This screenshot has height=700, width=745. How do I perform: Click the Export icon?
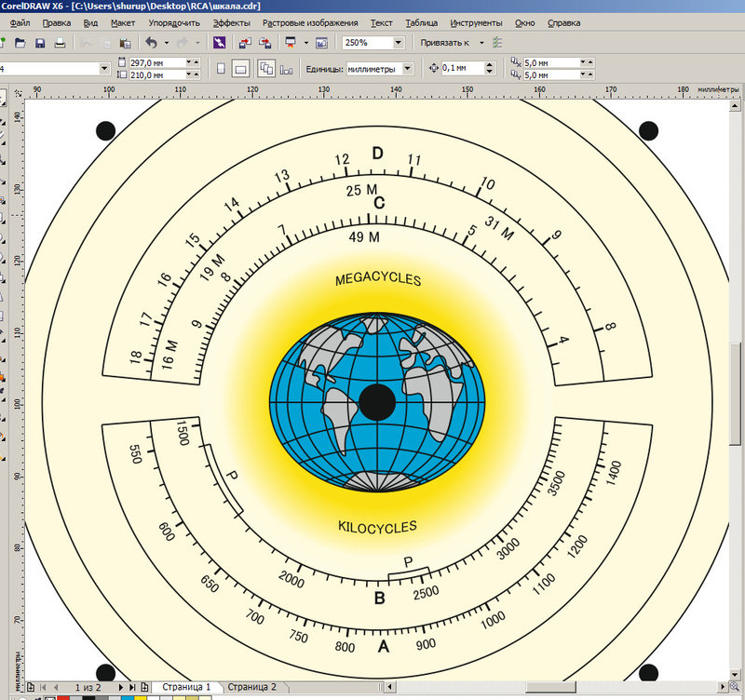point(265,43)
